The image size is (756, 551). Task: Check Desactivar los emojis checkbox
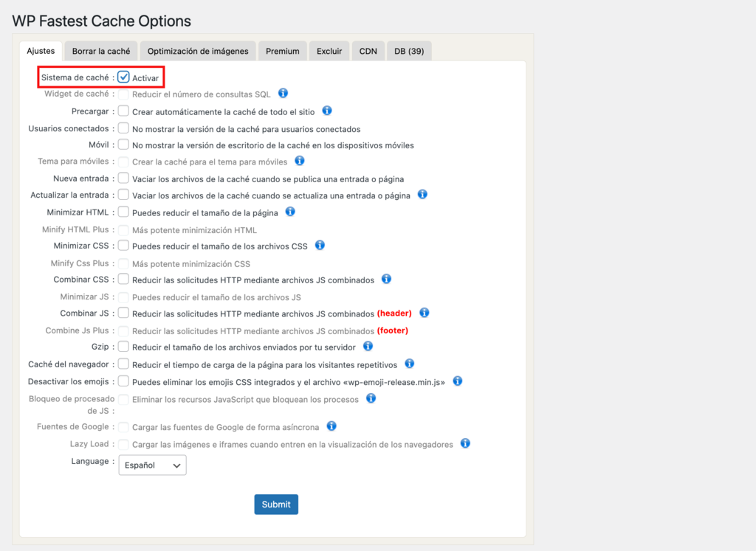coord(123,381)
